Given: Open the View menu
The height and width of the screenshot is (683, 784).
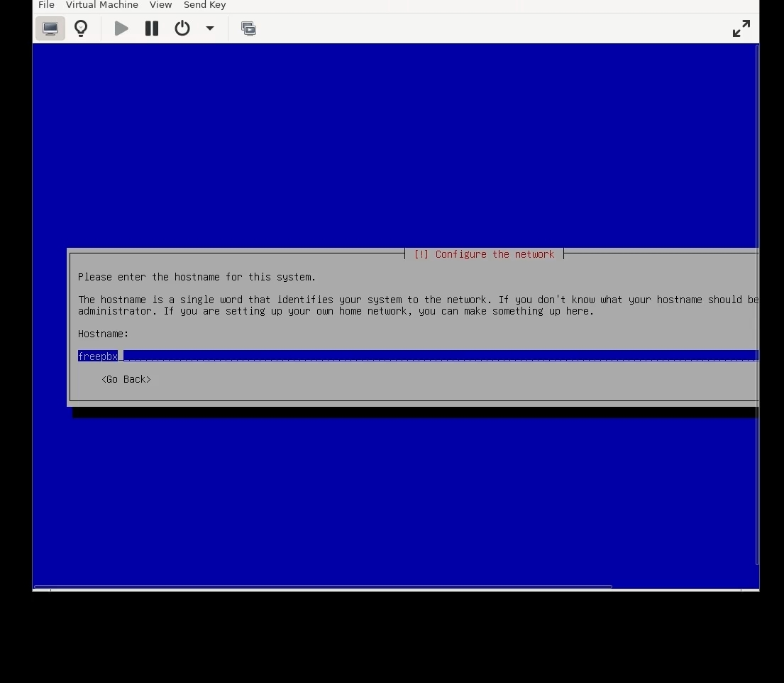Looking at the screenshot, I should point(160,5).
